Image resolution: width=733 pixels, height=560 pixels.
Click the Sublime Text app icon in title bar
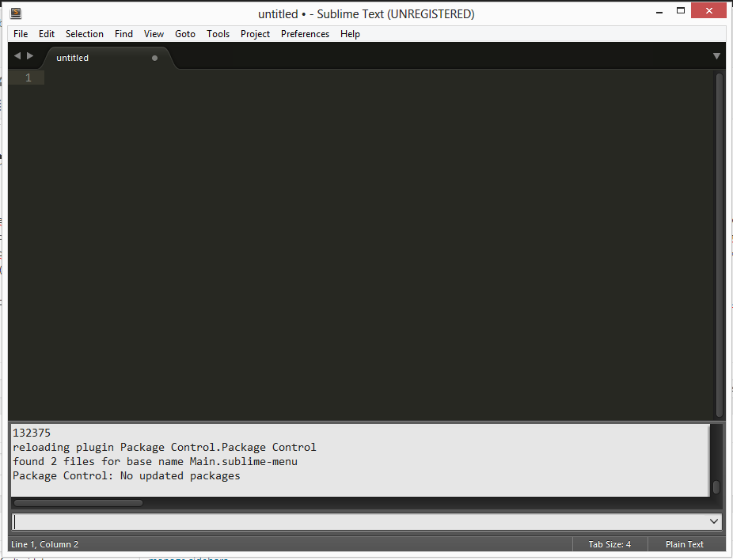pyautogui.click(x=16, y=13)
